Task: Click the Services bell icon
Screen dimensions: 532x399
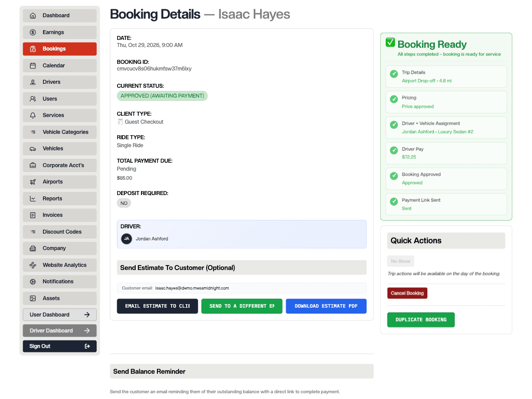Action: (x=33, y=115)
